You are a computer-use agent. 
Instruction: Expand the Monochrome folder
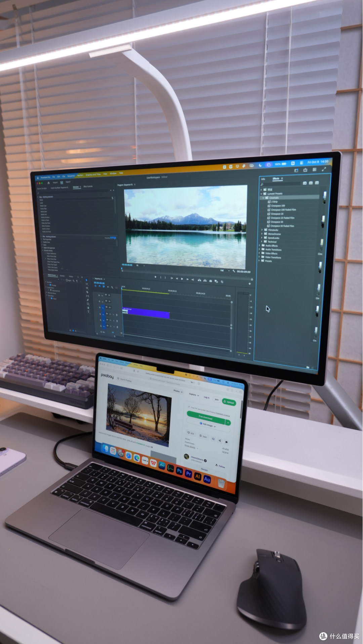[x=262, y=234]
